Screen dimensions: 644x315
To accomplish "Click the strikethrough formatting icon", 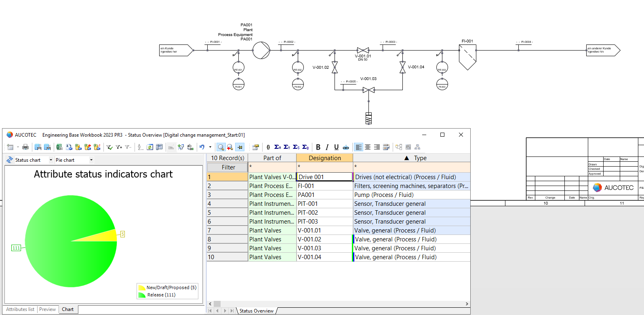I will (346, 147).
